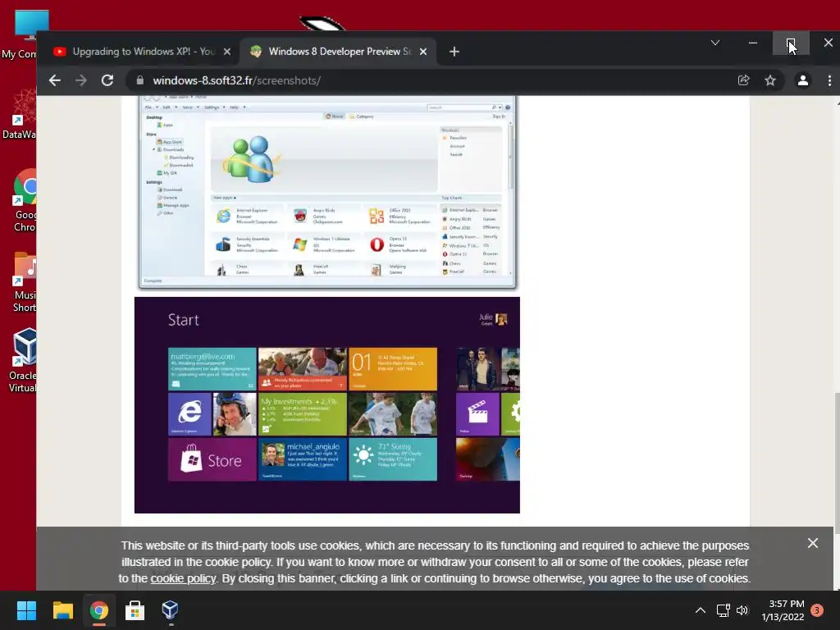
Task: Select the DataWa desktop shortcut
Action: pos(20,115)
